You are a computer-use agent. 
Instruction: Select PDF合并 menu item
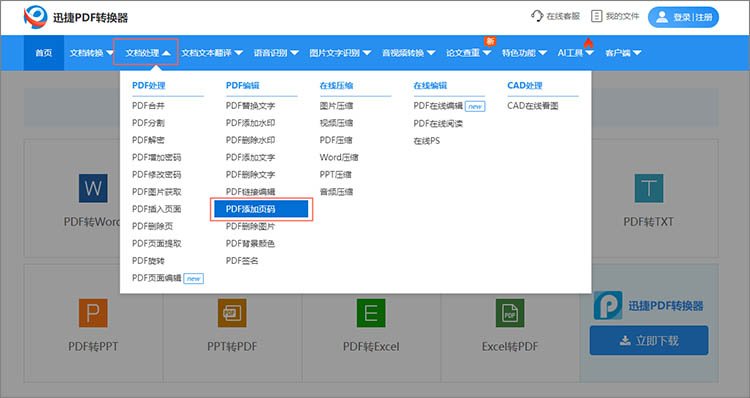[x=148, y=106]
